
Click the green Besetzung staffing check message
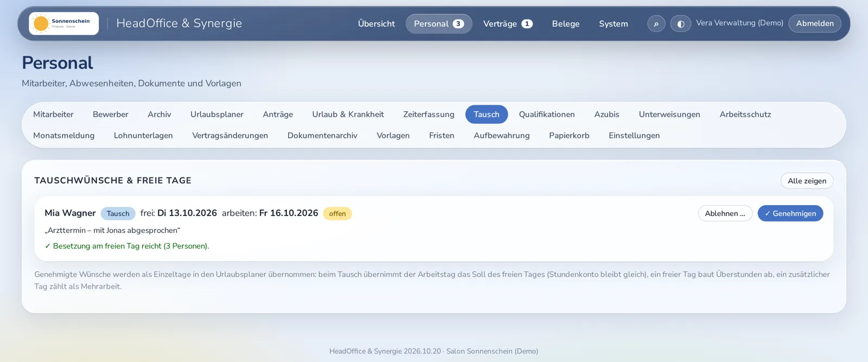pyautogui.click(x=127, y=246)
